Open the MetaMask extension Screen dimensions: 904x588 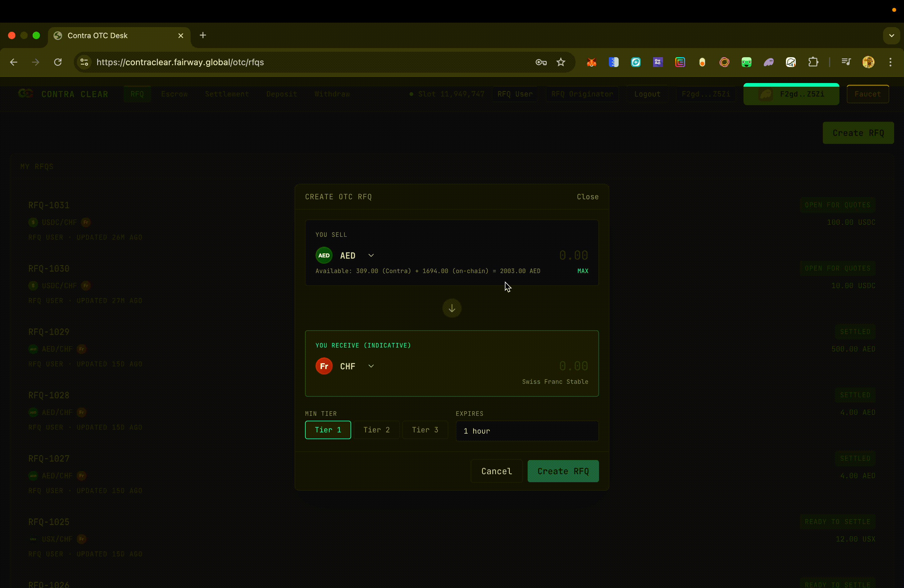pyautogui.click(x=591, y=62)
